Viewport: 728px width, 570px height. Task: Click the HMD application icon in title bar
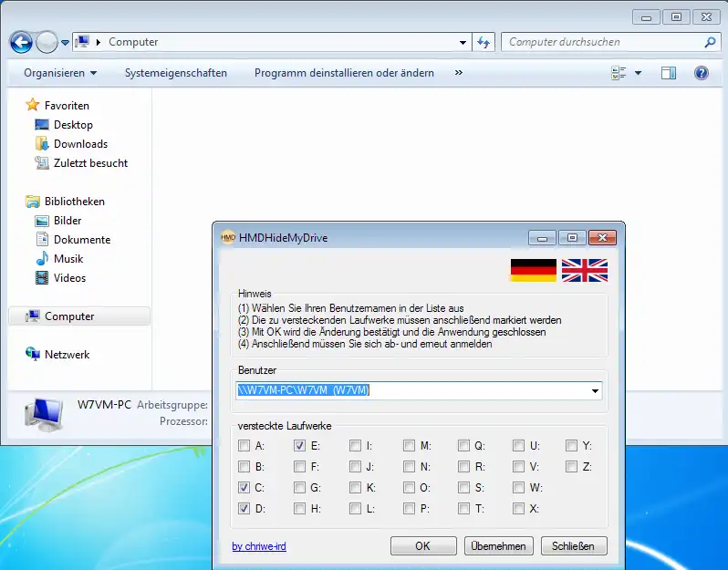(x=228, y=238)
